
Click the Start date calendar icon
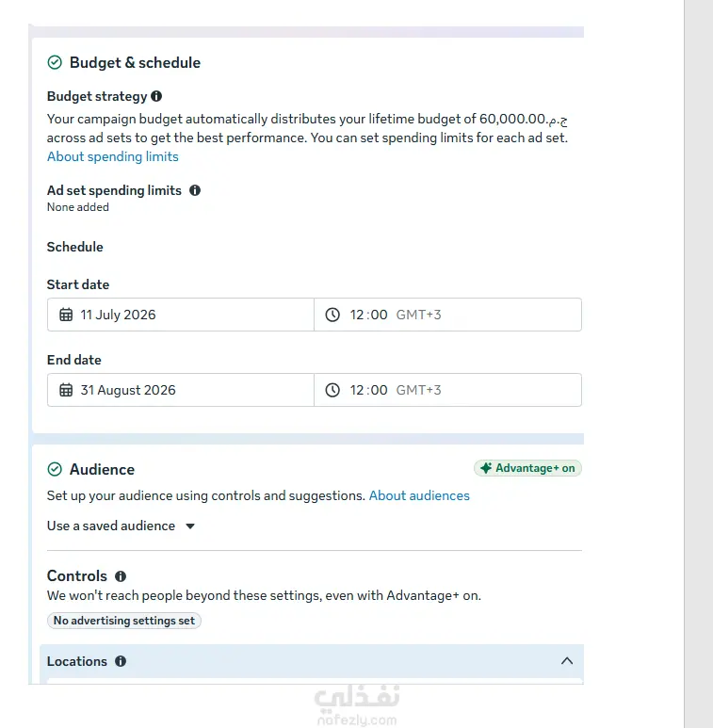point(66,315)
